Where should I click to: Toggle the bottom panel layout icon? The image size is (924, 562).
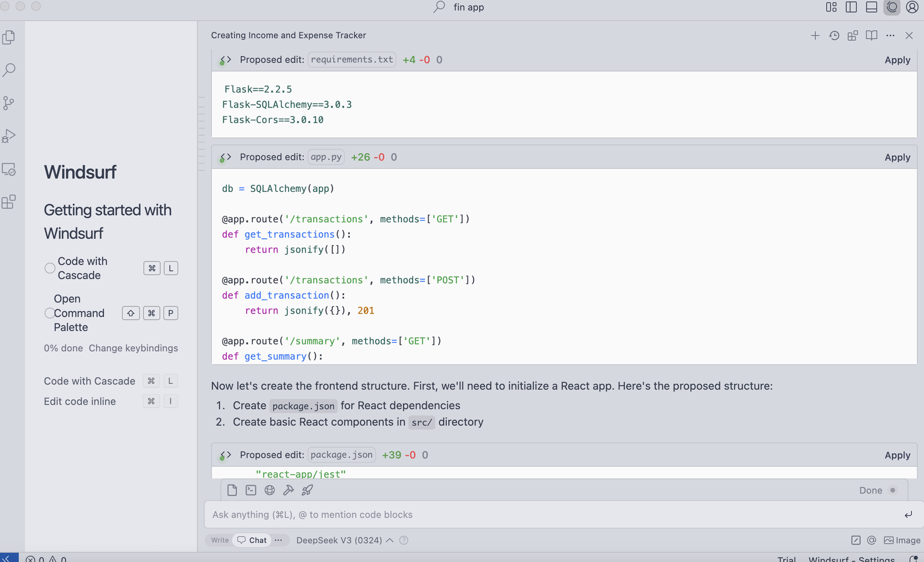click(871, 7)
